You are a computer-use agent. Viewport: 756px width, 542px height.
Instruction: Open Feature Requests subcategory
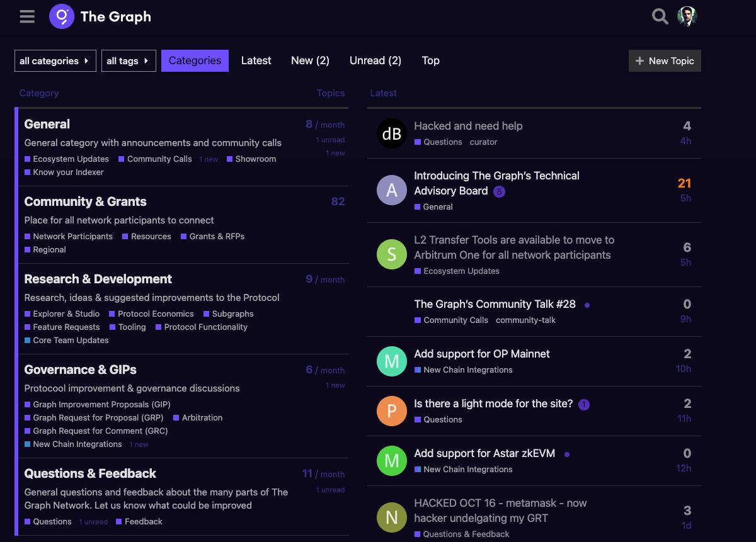pos(62,327)
